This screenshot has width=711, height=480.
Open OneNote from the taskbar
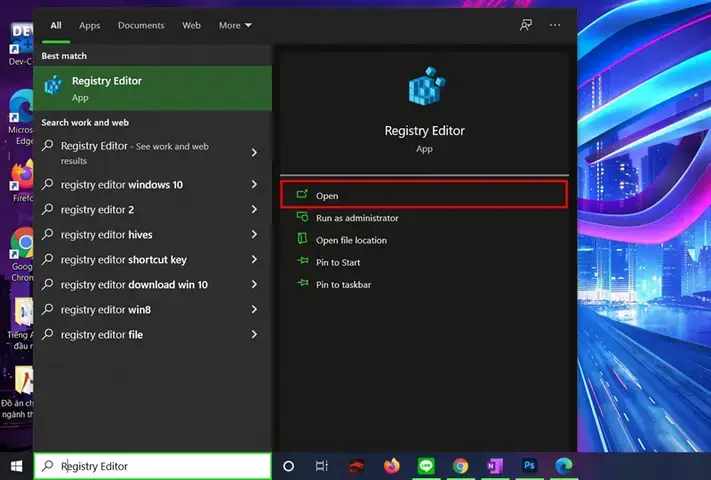pos(495,466)
